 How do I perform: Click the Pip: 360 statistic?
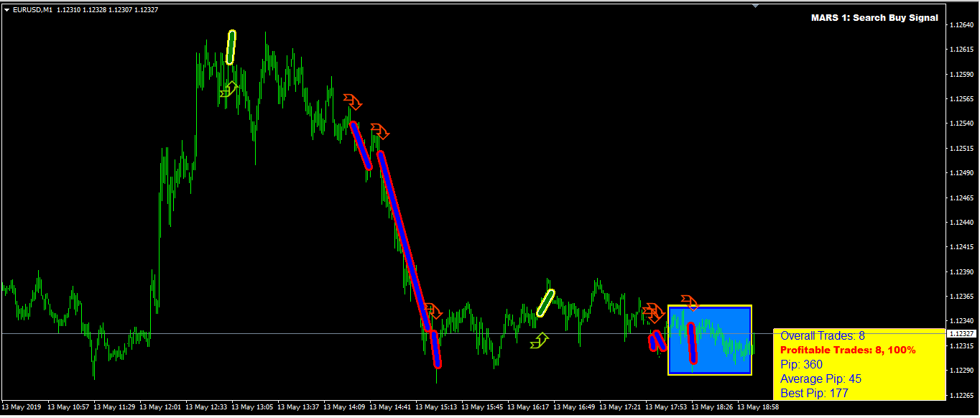tap(801, 365)
